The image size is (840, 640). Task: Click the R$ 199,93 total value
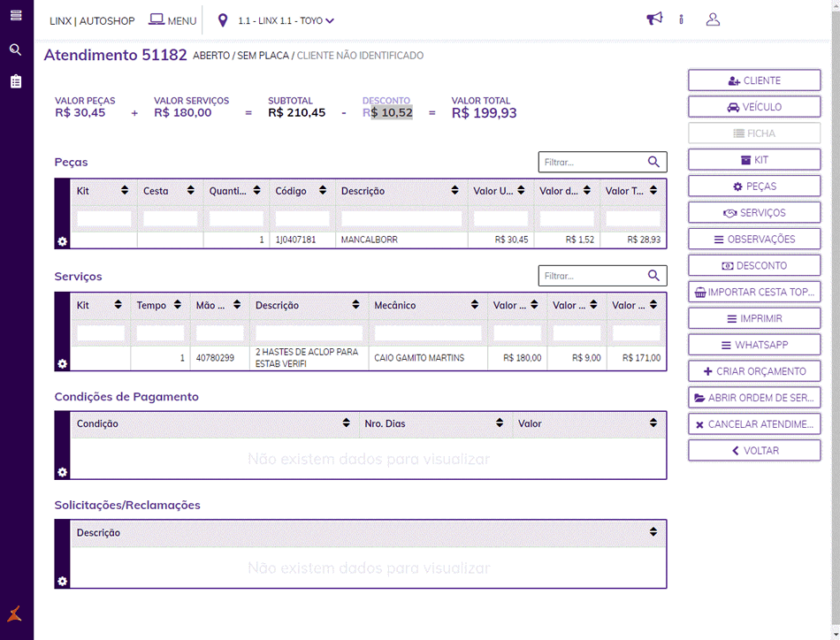[x=484, y=113]
